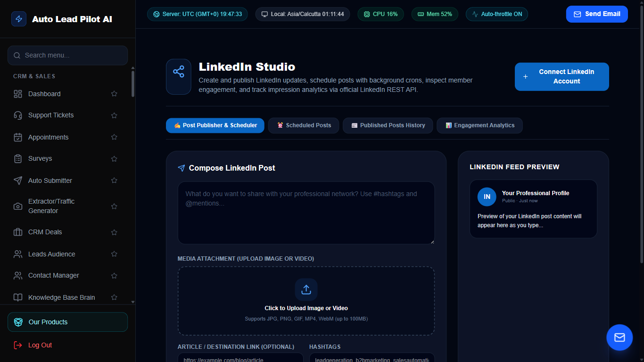Star the Contact Manager menu item

pyautogui.click(x=114, y=276)
